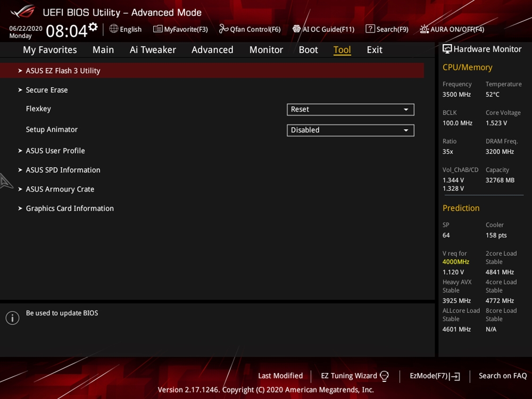
Task: Switch to My Favorites tab
Action: [x=50, y=50]
